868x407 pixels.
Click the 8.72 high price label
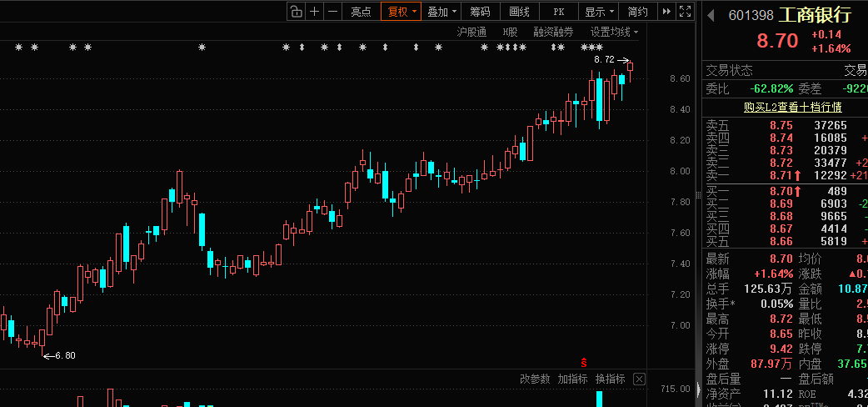604,59
